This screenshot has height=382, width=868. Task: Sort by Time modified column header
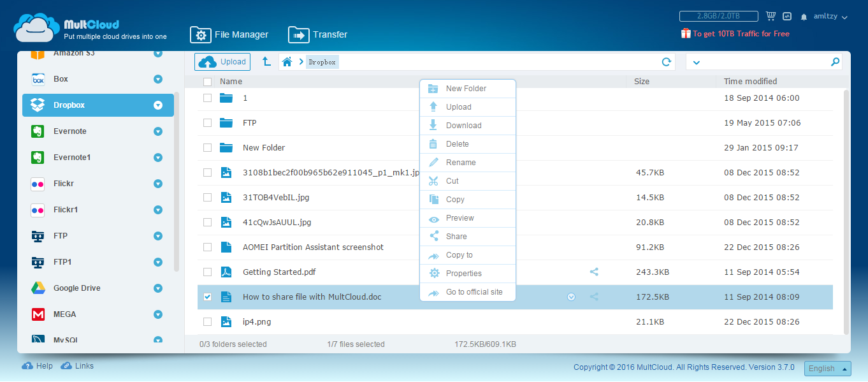coord(750,82)
